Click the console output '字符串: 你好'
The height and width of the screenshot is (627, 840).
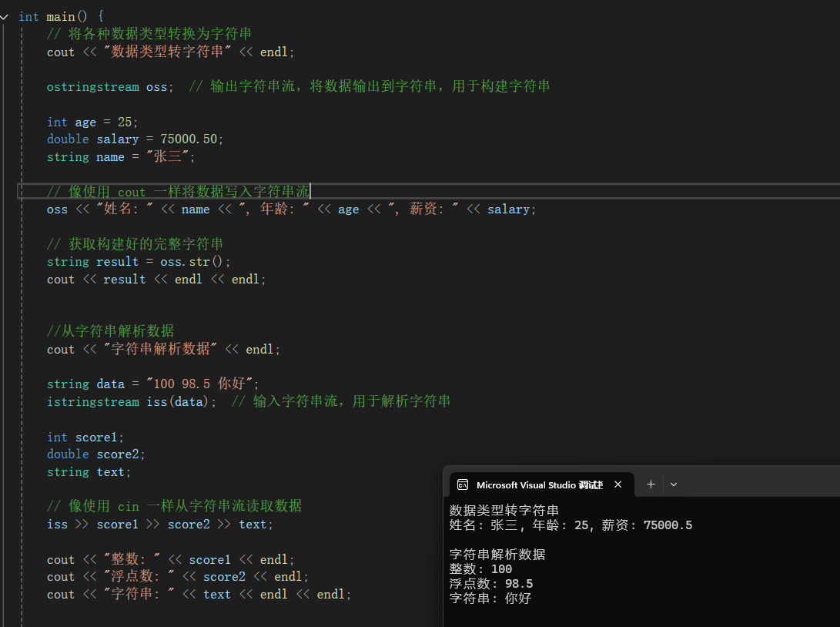490,598
